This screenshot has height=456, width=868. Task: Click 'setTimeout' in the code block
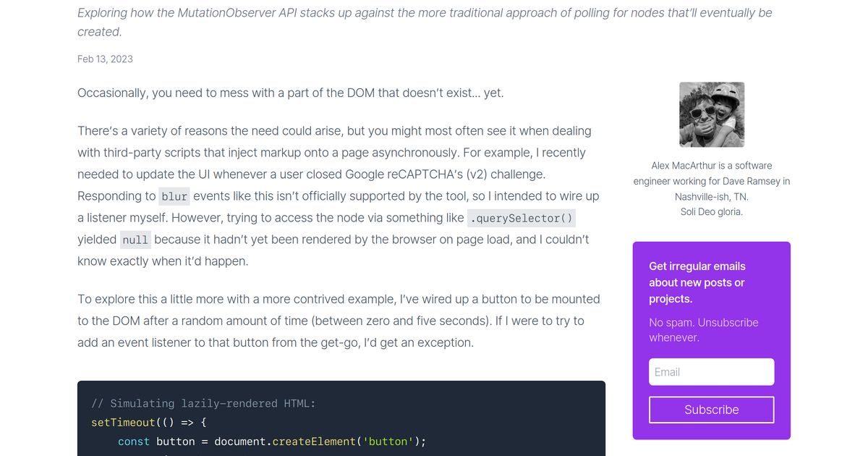(123, 422)
